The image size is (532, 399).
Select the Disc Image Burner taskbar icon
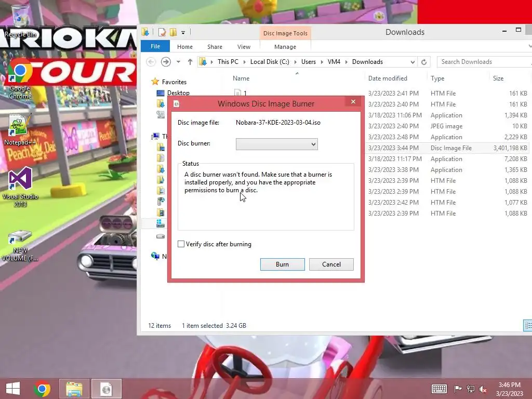pyautogui.click(x=106, y=389)
